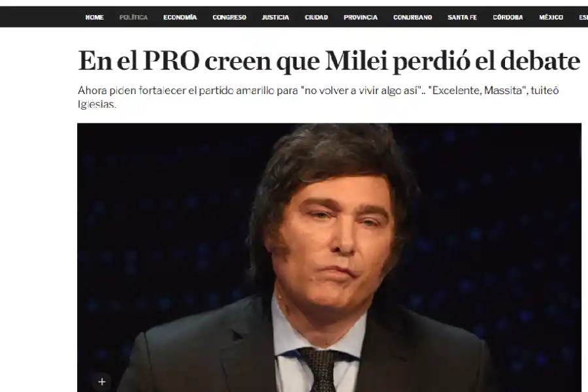The width and height of the screenshot is (588, 392).
Task: Go to the SANTA FE section
Action: pyautogui.click(x=462, y=17)
